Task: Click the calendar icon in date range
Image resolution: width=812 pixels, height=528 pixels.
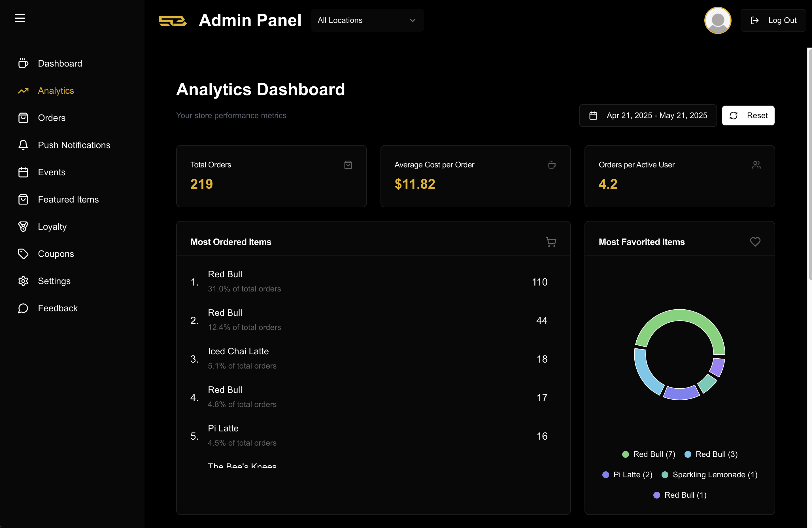Action: pyautogui.click(x=593, y=116)
